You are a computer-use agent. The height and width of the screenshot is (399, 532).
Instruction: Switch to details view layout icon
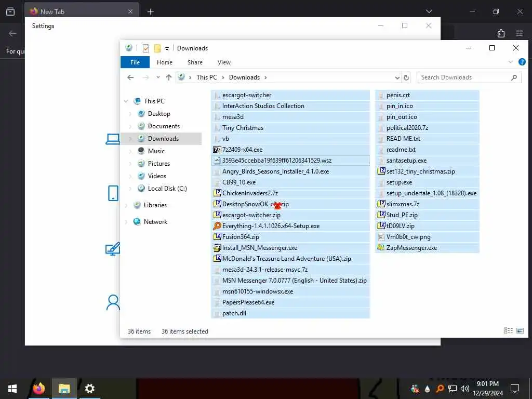click(x=508, y=330)
